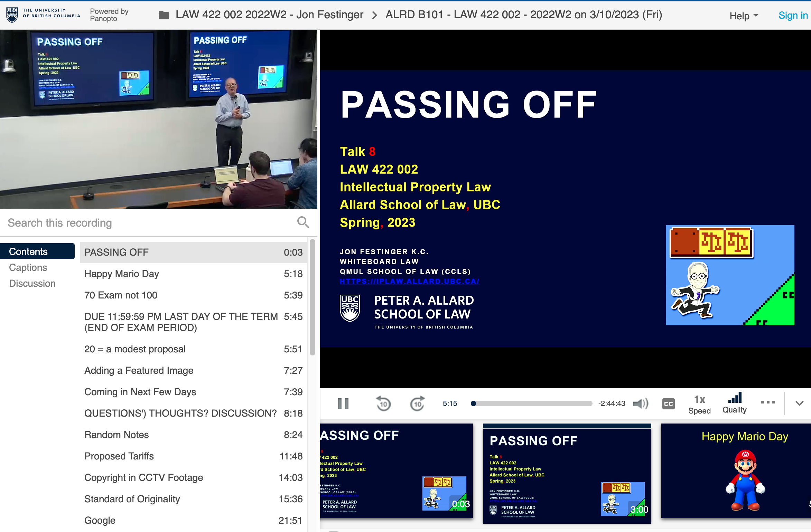Toggle closed captions CC button
This screenshot has width=811, height=532.
pyautogui.click(x=668, y=403)
